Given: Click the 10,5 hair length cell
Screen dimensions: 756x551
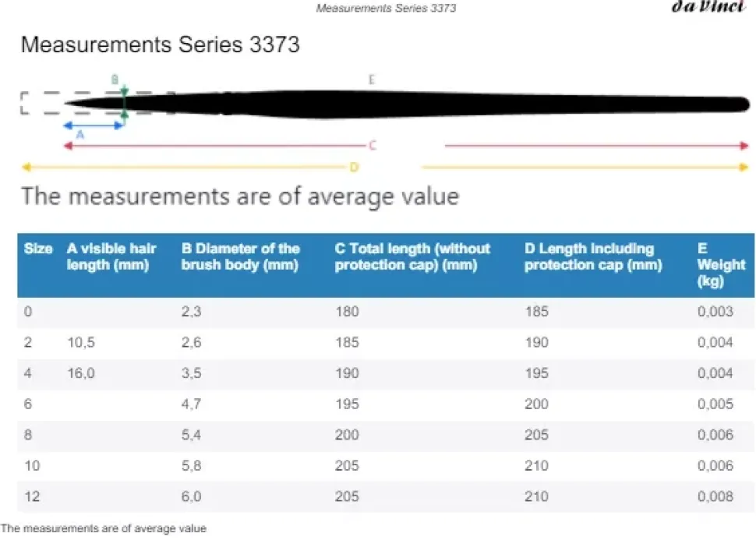Looking at the screenshot, I should 81,342.
